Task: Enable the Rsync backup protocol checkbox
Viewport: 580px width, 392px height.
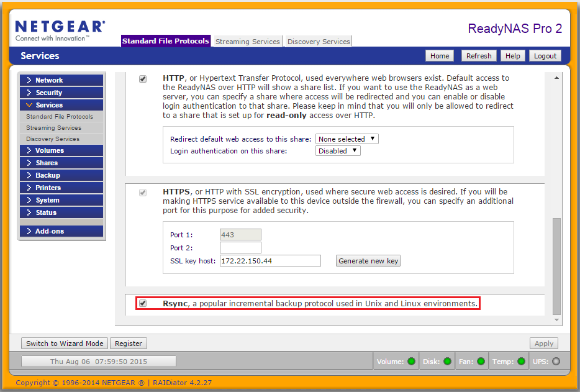Action: click(x=142, y=304)
